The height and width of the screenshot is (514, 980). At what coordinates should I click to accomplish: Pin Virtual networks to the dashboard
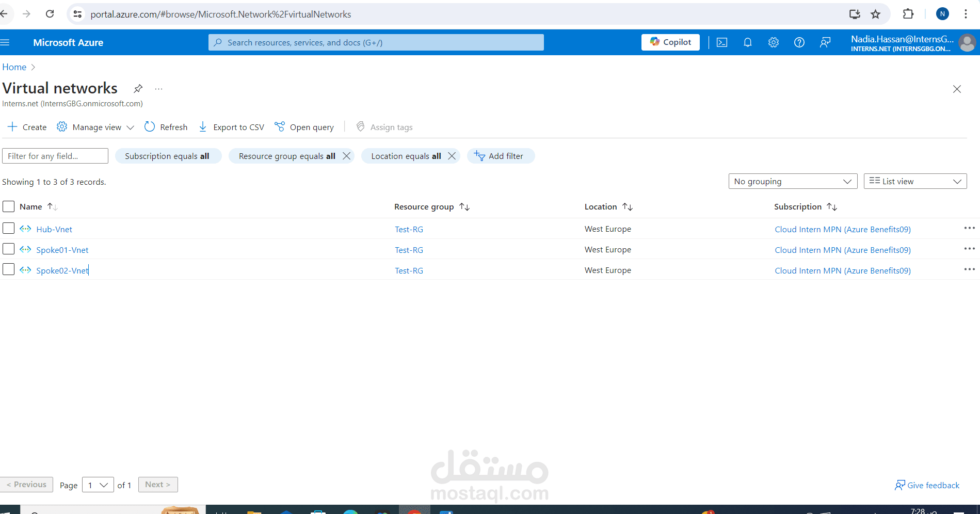(x=138, y=88)
